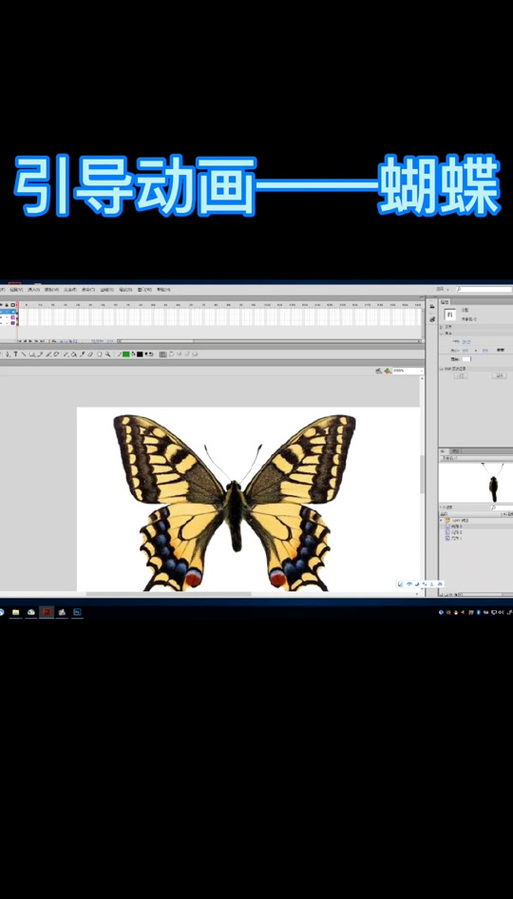
Task: Click the FPS value in Properties
Action: point(467,342)
